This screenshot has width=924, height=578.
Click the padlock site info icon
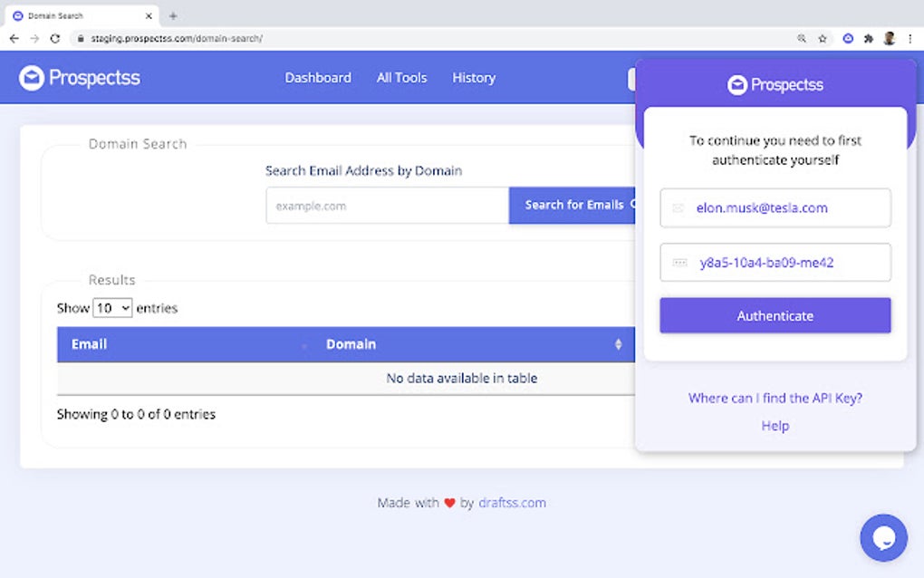pos(81,39)
